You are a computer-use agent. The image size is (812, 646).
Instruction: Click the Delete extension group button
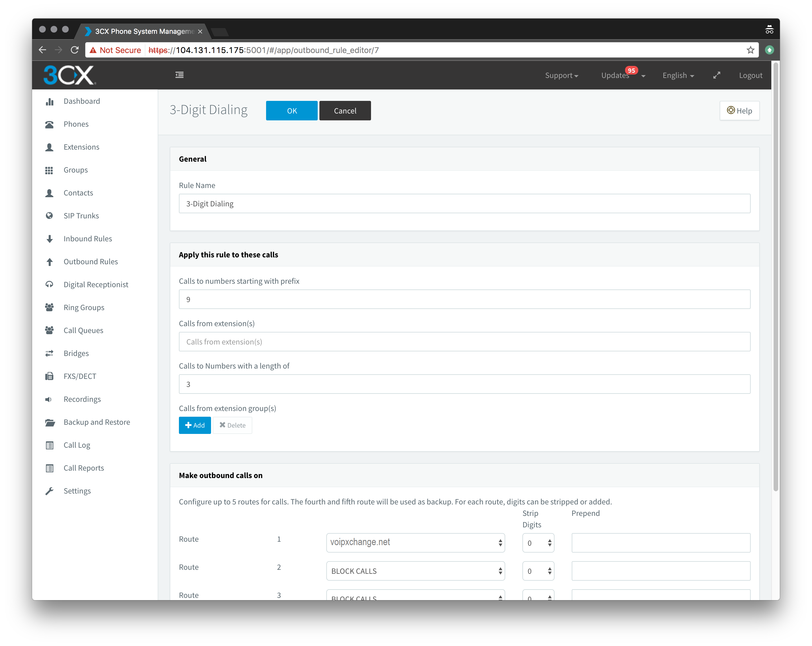(232, 425)
